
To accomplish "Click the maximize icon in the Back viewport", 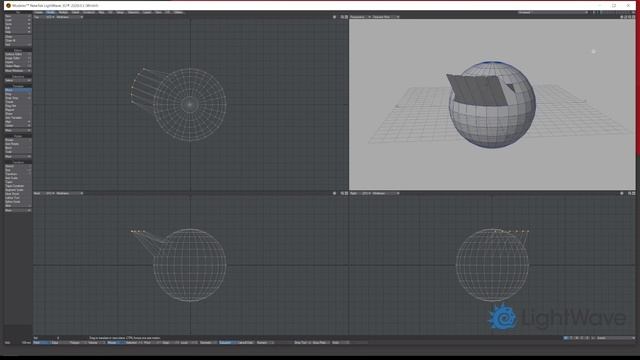I will [x=346, y=193].
